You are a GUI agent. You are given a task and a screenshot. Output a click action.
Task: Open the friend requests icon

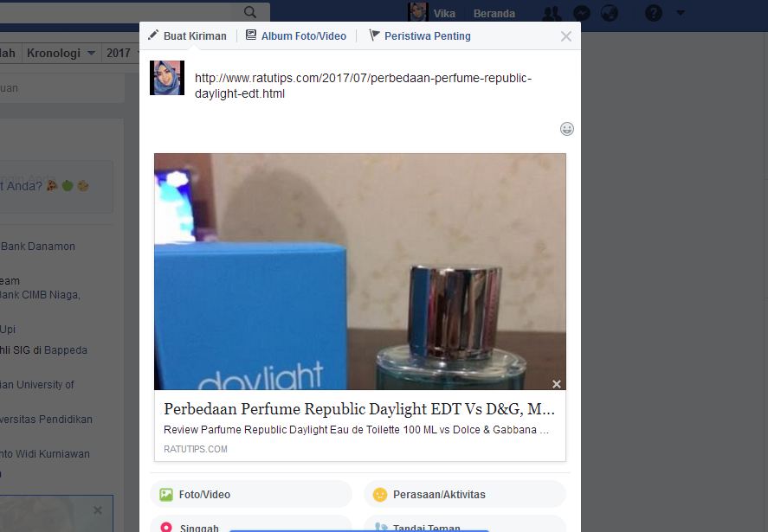click(x=552, y=13)
